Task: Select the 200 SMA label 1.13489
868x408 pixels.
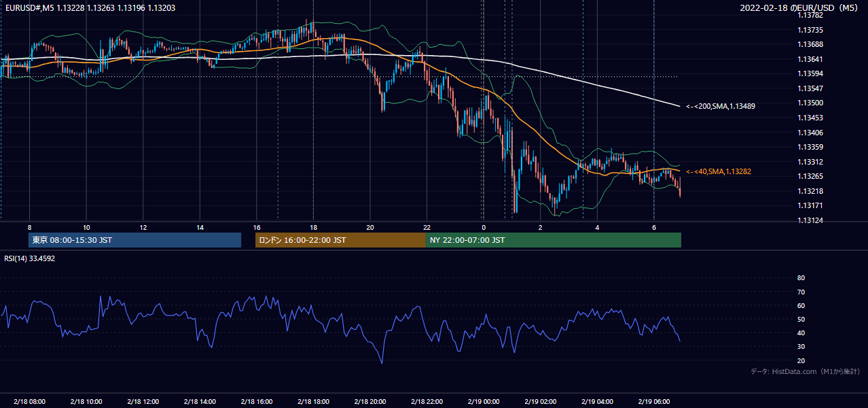Action: (x=721, y=107)
